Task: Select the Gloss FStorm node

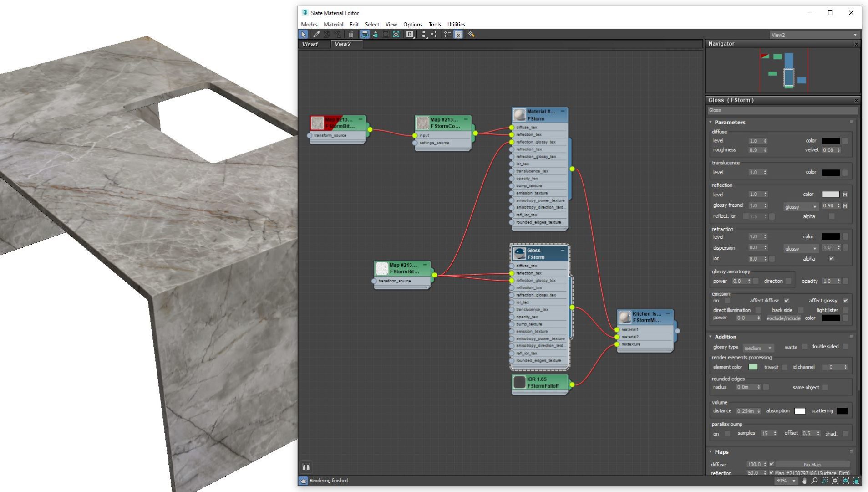Action: click(538, 253)
